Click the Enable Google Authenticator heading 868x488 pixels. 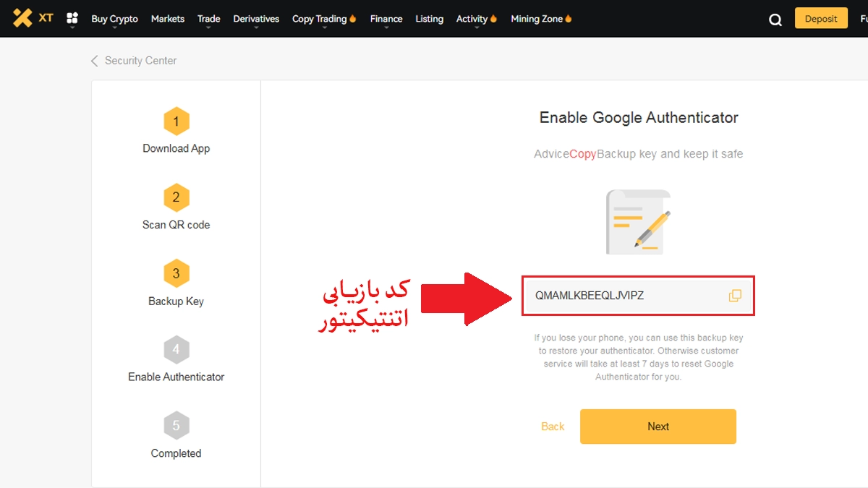point(639,118)
